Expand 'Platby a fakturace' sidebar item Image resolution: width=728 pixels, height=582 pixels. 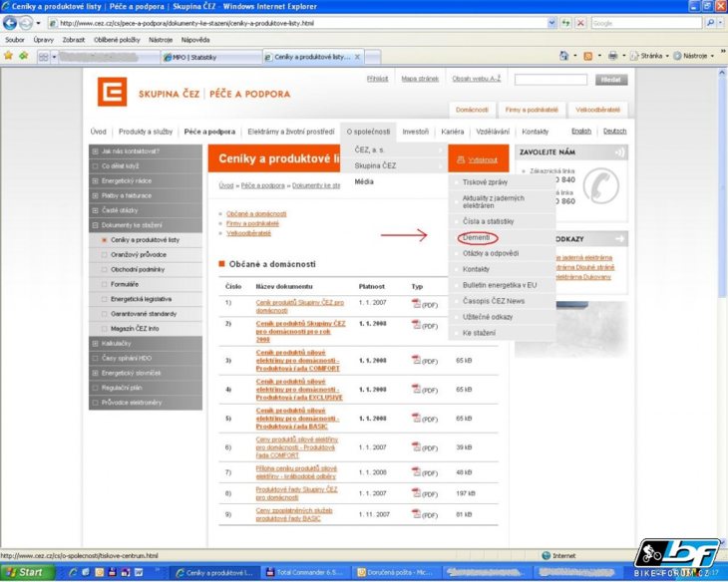(95, 196)
